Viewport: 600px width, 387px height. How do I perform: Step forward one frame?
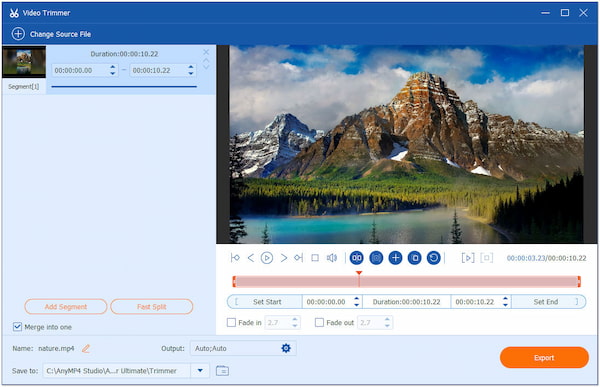click(x=284, y=258)
